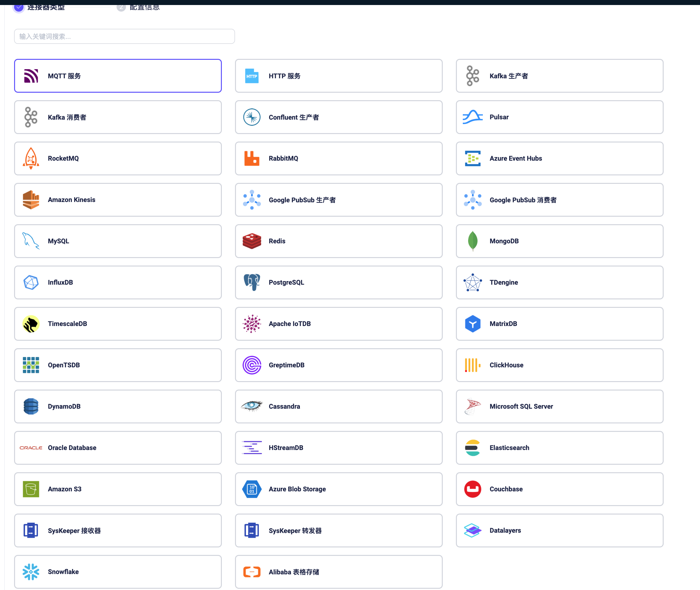Click the "Oracle Database" label
The height and width of the screenshot is (590, 700).
(72, 448)
